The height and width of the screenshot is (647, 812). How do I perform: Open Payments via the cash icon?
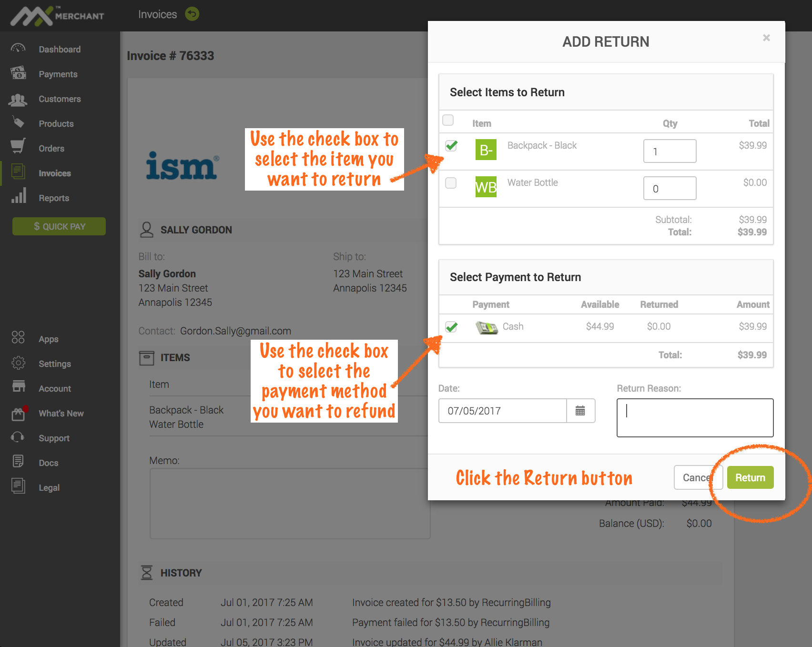pos(18,73)
